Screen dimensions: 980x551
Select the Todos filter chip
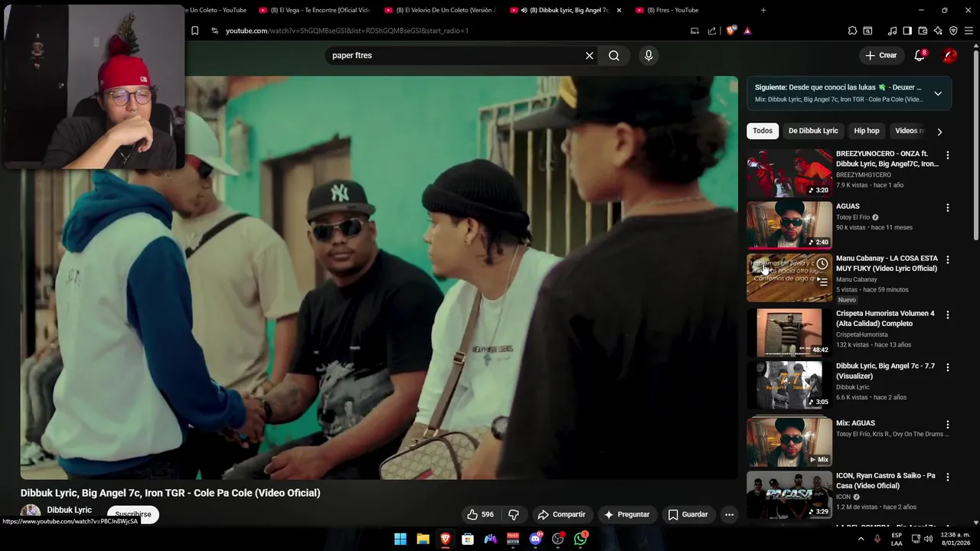[x=763, y=131]
